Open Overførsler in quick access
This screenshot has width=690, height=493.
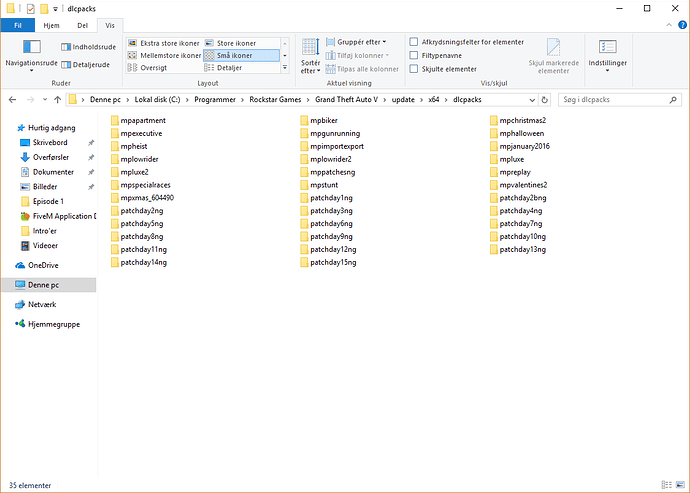[x=51, y=157]
